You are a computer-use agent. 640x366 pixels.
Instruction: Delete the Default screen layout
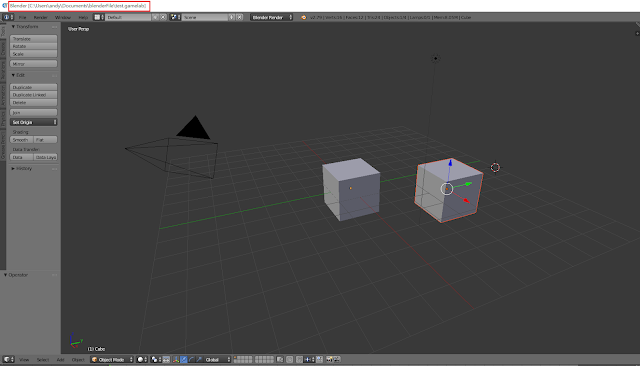[x=163, y=17]
